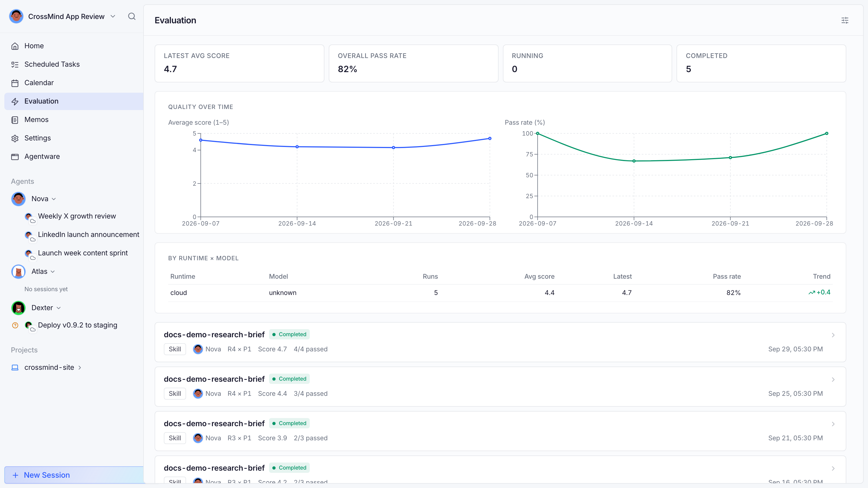868x488 pixels.
Task: Collapse the Nova agent sessions chevron
Action: 54,199
